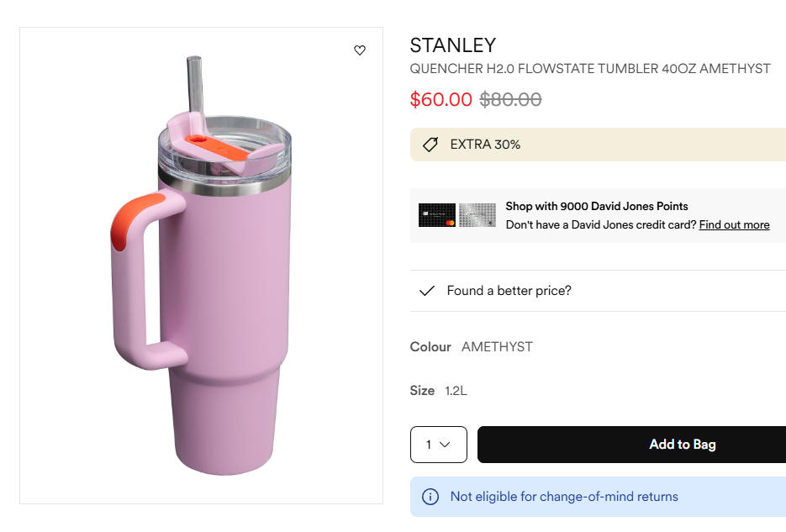Click the silver David Jones credit card image
The height and width of the screenshot is (532, 786).
(477, 215)
